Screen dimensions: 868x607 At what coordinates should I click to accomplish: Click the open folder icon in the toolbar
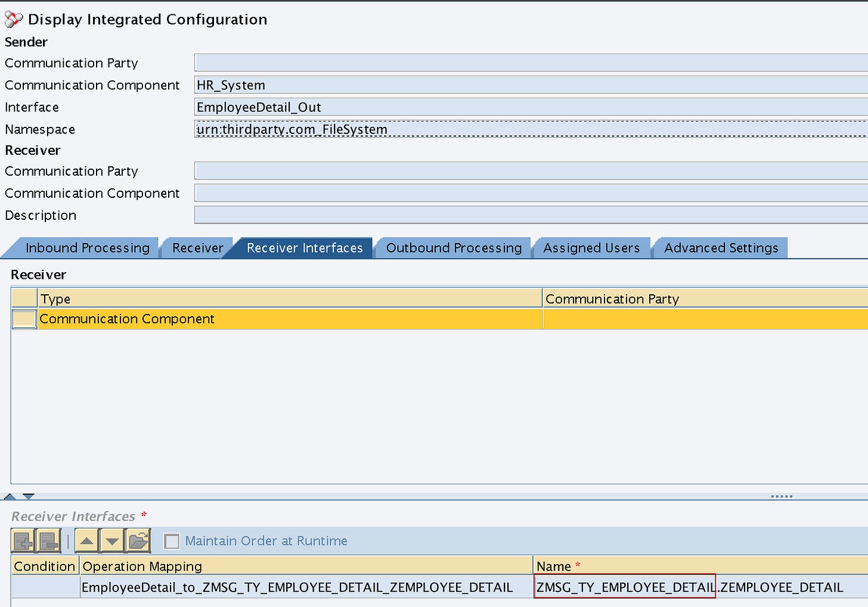click(138, 541)
